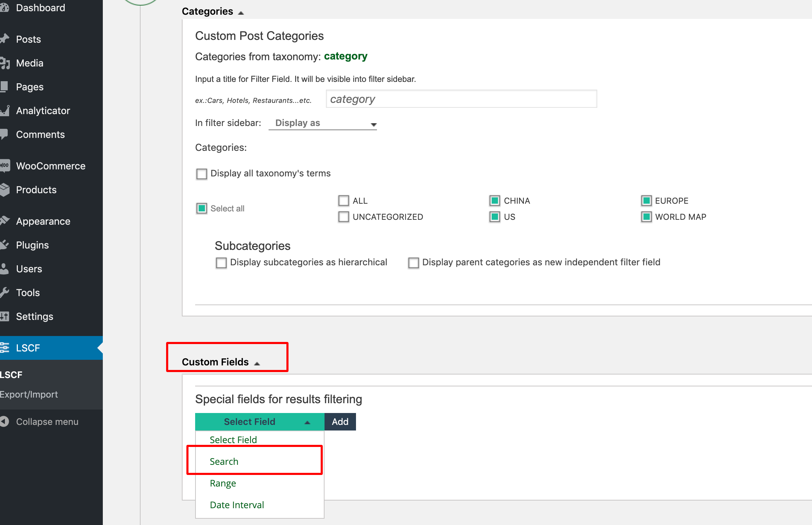Viewport: 812px width, 525px height.
Task: Click the Posts pushpin icon
Action: pos(4,39)
